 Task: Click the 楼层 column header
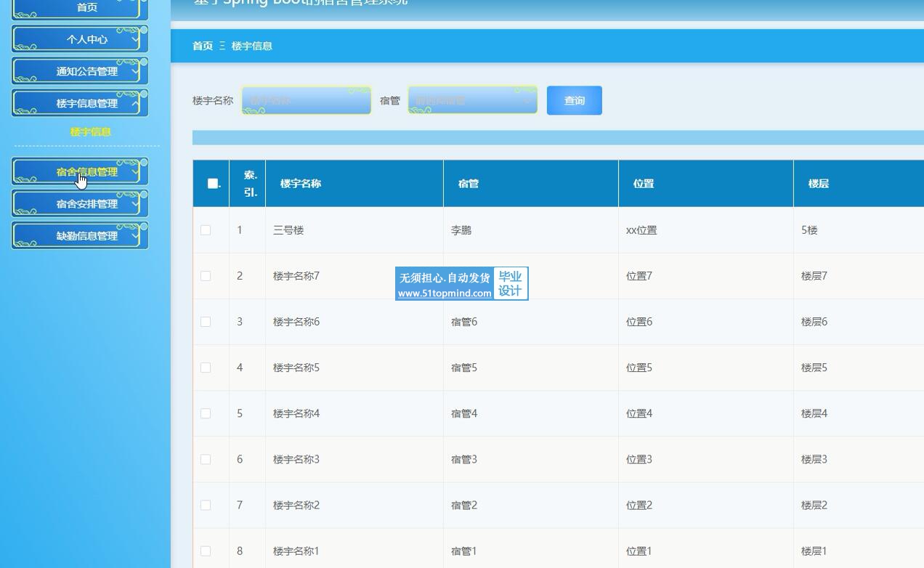(818, 184)
